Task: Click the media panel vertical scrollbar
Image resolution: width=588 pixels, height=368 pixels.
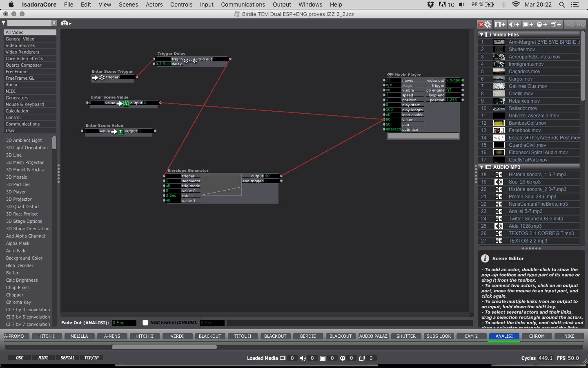Action: (583, 65)
